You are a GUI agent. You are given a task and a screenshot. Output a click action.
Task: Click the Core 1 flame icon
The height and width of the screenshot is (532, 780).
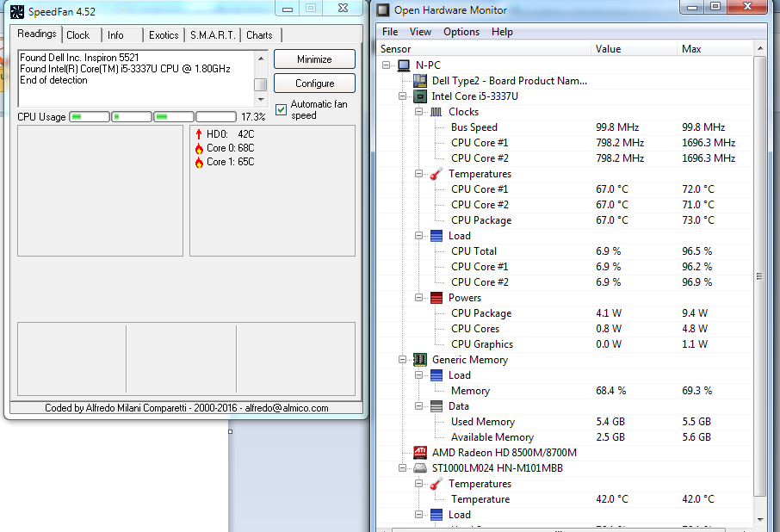199,162
